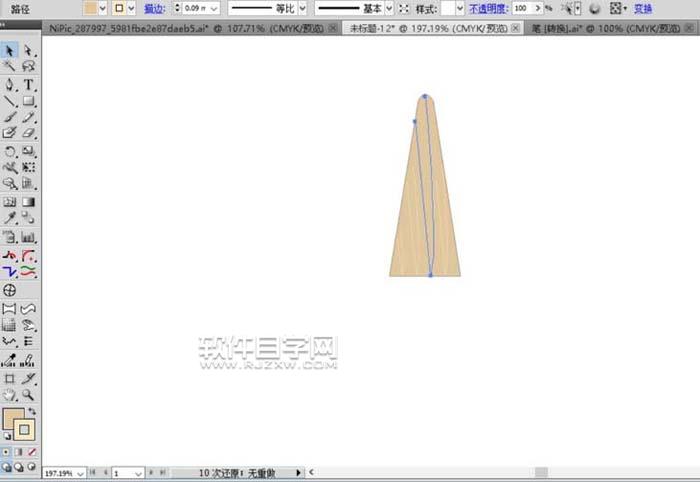This screenshot has width=700, height=482.
Task: Open the control bar stroke swatch dropdown
Action: [131, 8]
